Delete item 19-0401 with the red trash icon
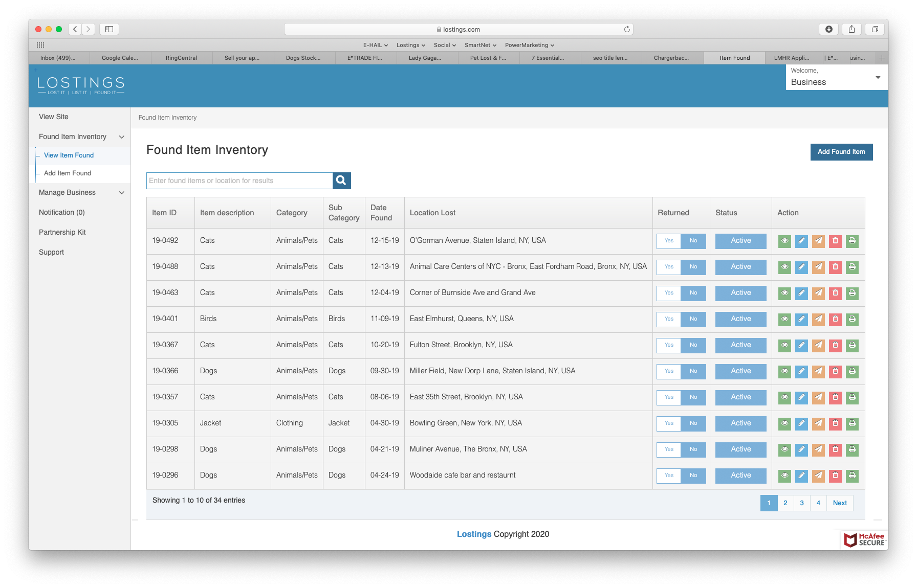Screen dimensions: 917x588 pyautogui.click(x=835, y=319)
